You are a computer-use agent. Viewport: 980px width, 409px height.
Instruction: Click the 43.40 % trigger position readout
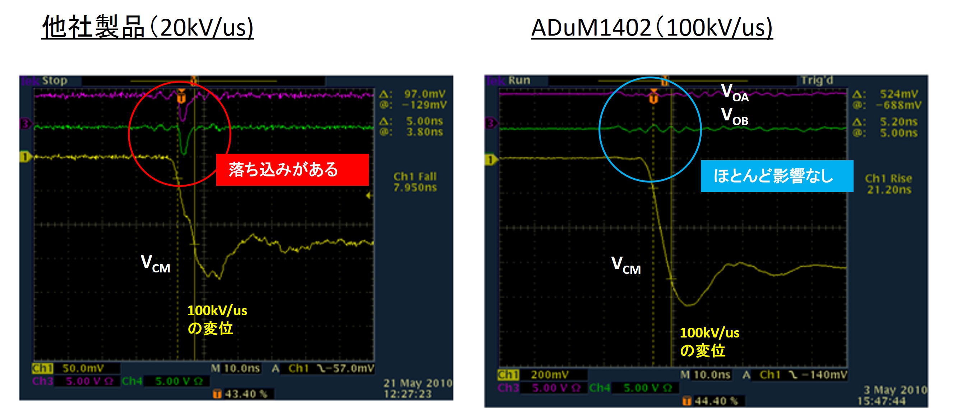[x=242, y=394]
